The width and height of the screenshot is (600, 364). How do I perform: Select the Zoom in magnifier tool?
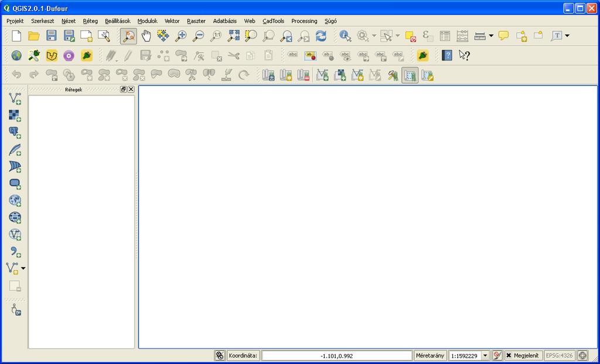(180, 36)
